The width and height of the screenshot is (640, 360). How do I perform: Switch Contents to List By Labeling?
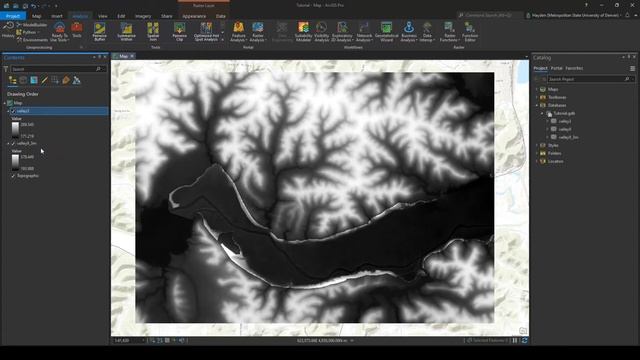pos(66,80)
